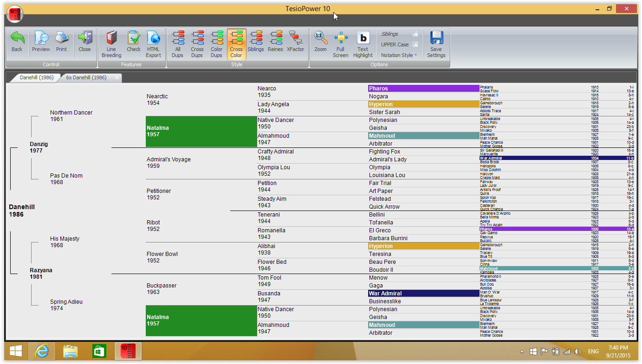Screen dimensions: 642x364
Task: Select Danzig 1977 in pedigree
Action: click(x=39, y=147)
